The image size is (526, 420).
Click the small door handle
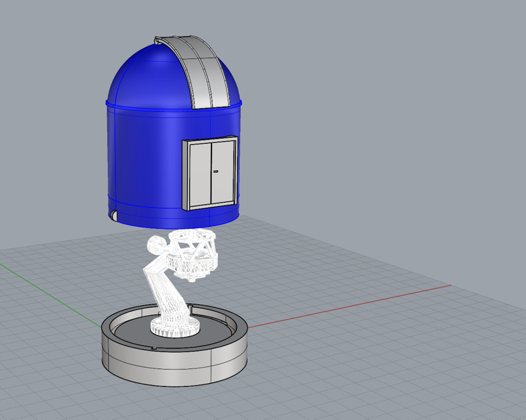pos(216,172)
